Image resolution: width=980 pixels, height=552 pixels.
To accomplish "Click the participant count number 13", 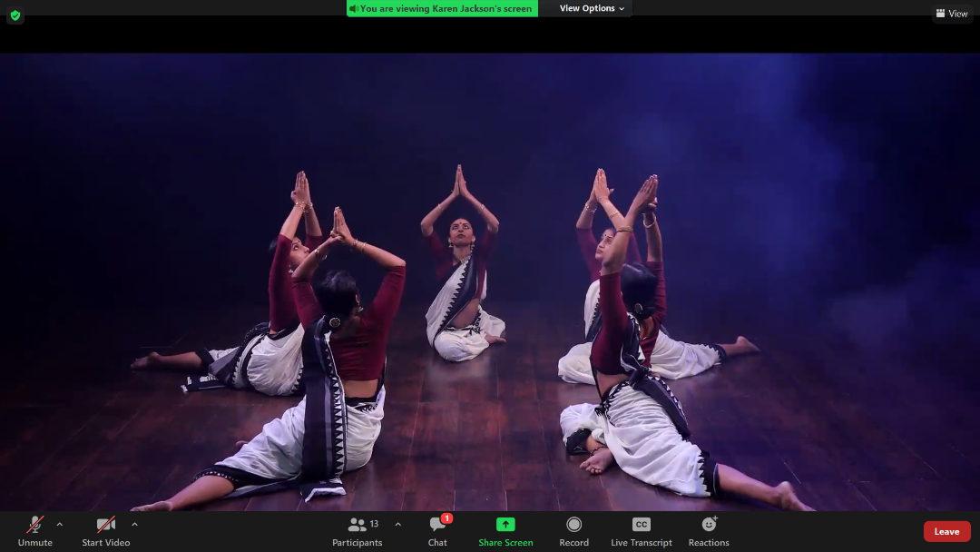I will click(x=374, y=524).
